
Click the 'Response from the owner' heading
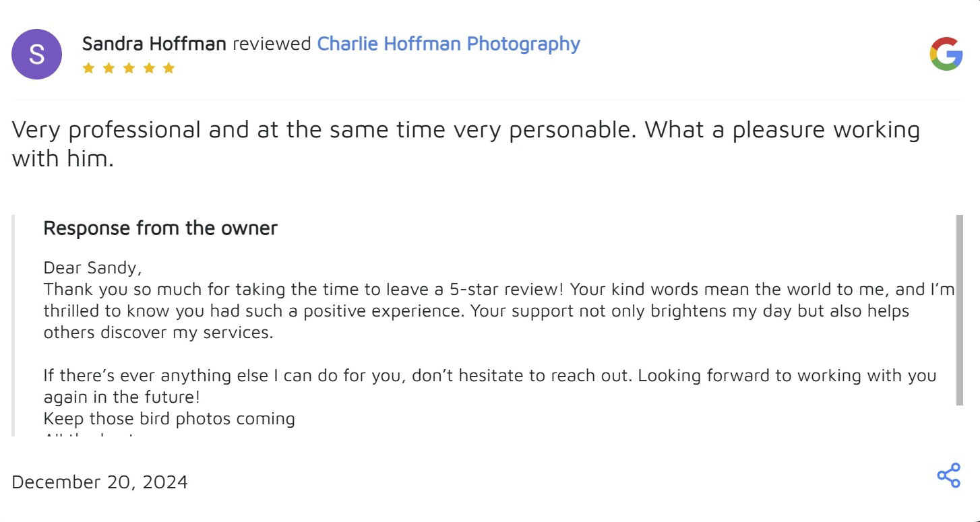(160, 228)
